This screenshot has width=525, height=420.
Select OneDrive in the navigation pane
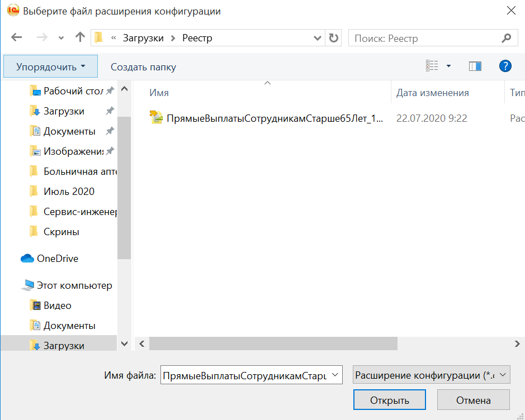tap(57, 259)
